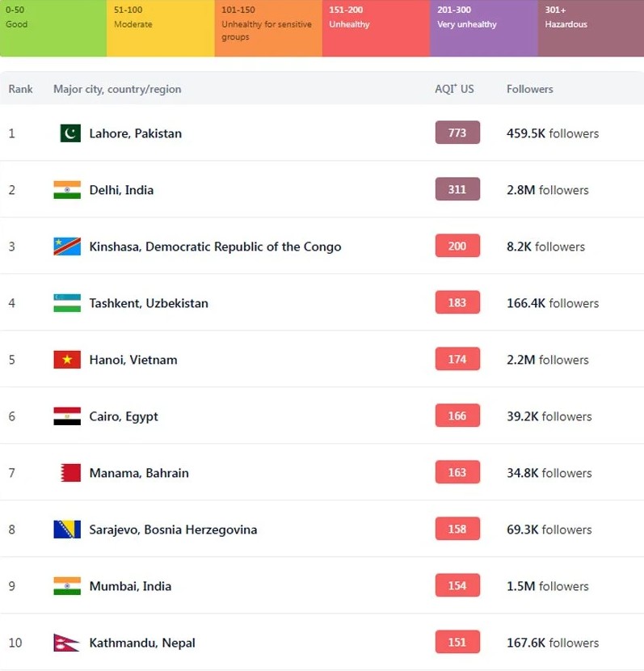The height and width of the screenshot is (671, 644).
Task: Open the Sarajevo, Bosnia Herzegovina link
Action: [x=173, y=530]
